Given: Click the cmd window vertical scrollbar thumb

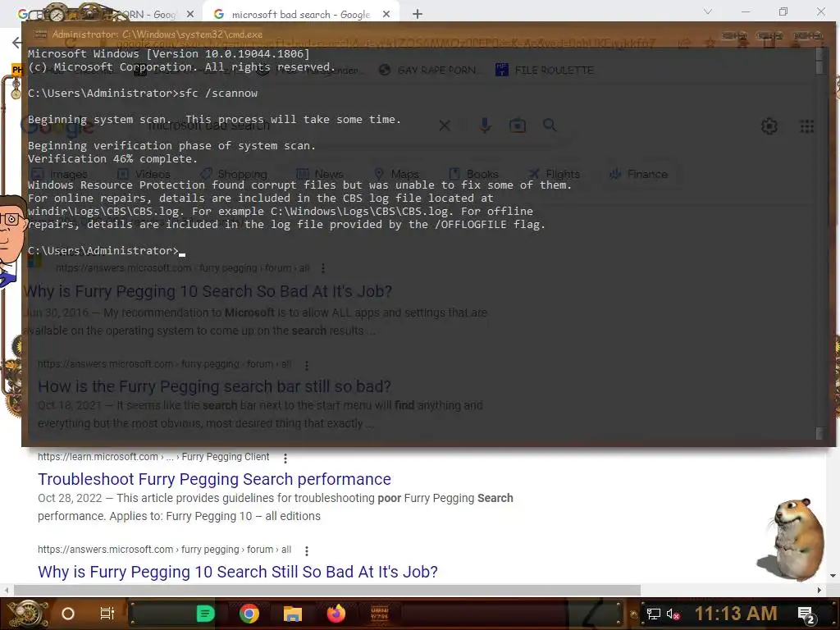Looking at the screenshot, I should click(819, 66).
